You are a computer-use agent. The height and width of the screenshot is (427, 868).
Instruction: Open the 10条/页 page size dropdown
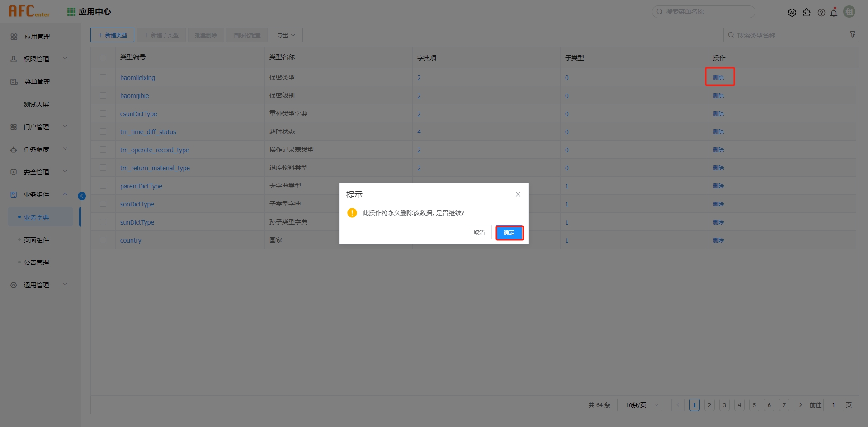pos(640,405)
